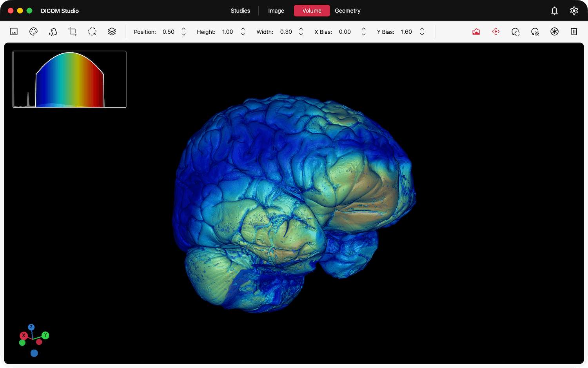This screenshot has width=588, height=368.
Task: Activate the crop tool
Action: tap(73, 32)
